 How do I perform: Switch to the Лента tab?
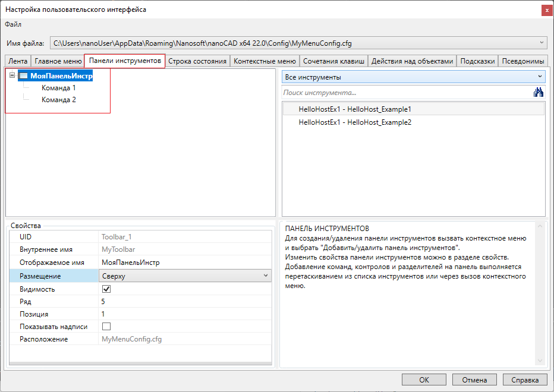pos(17,61)
